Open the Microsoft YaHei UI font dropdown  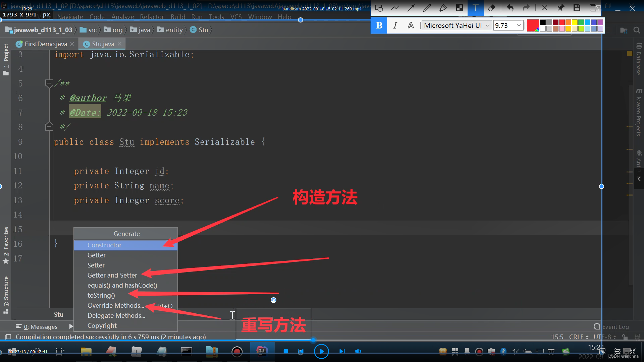[457, 25]
